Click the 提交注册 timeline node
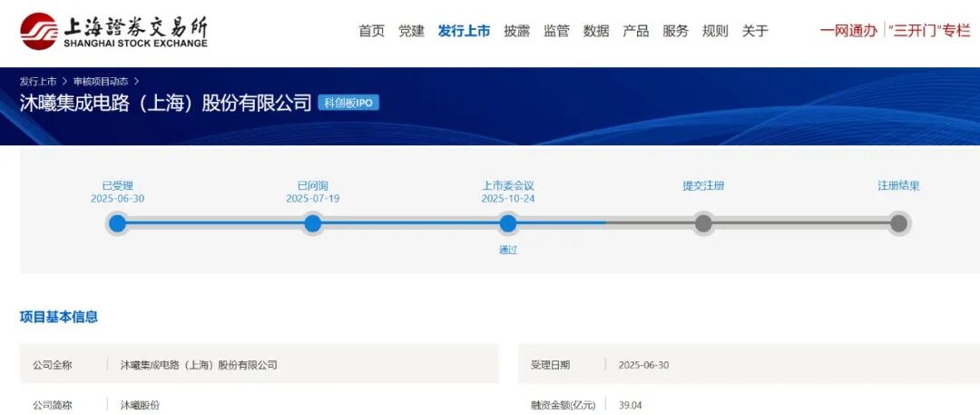This screenshot has height=415, width=980. point(703,223)
